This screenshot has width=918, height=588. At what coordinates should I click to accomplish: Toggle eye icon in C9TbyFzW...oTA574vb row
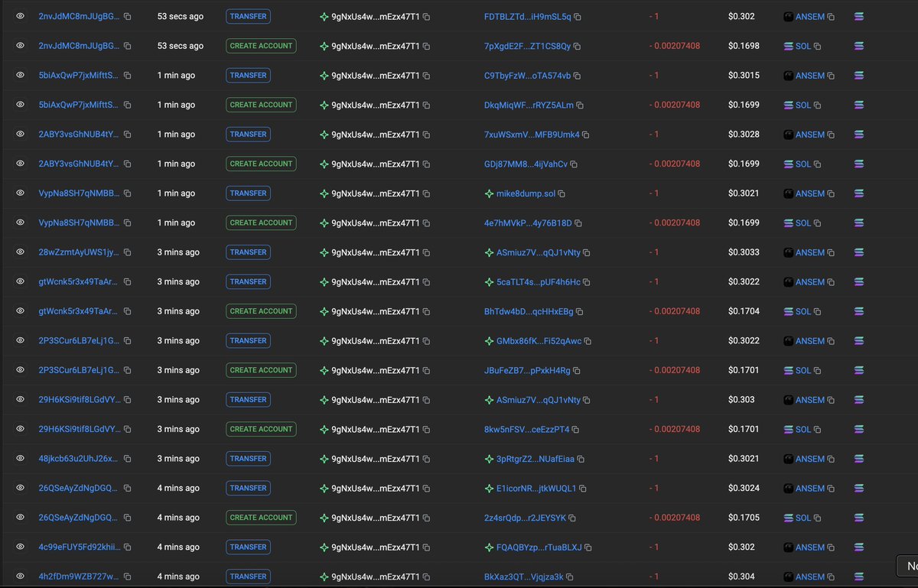coord(21,75)
